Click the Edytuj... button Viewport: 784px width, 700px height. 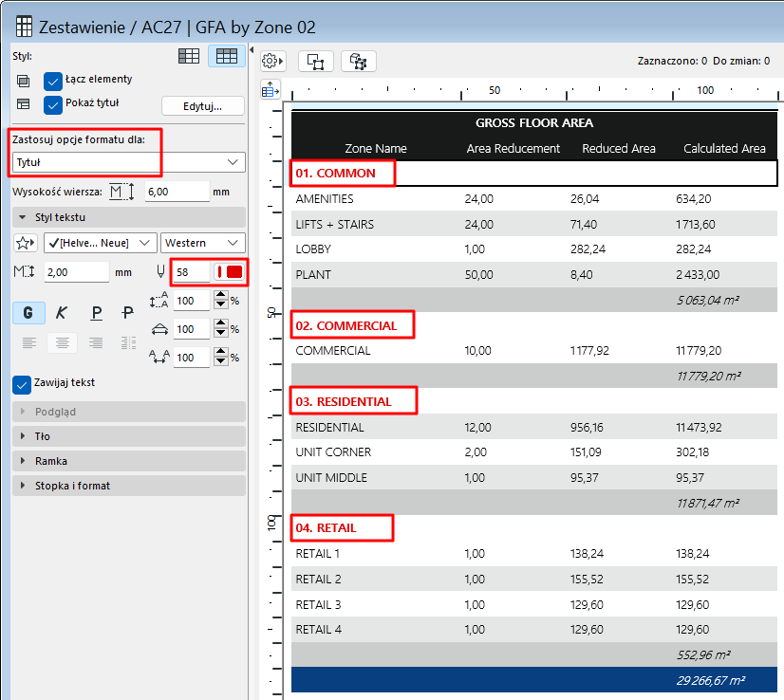point(202,105)
